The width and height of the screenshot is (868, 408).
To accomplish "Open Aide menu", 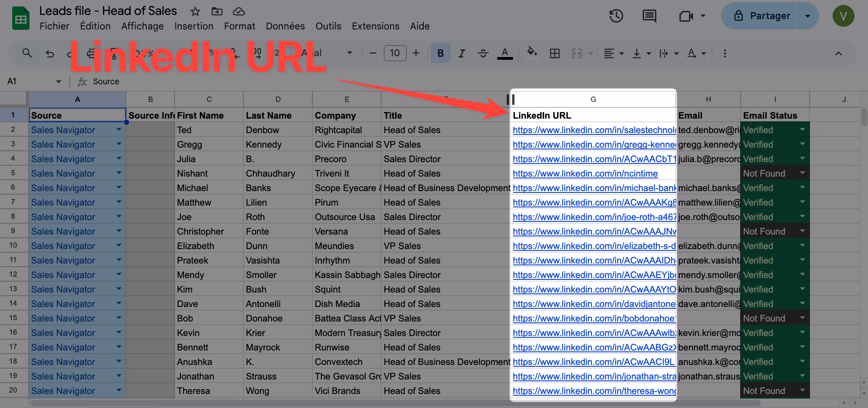I will pos(420,26).
